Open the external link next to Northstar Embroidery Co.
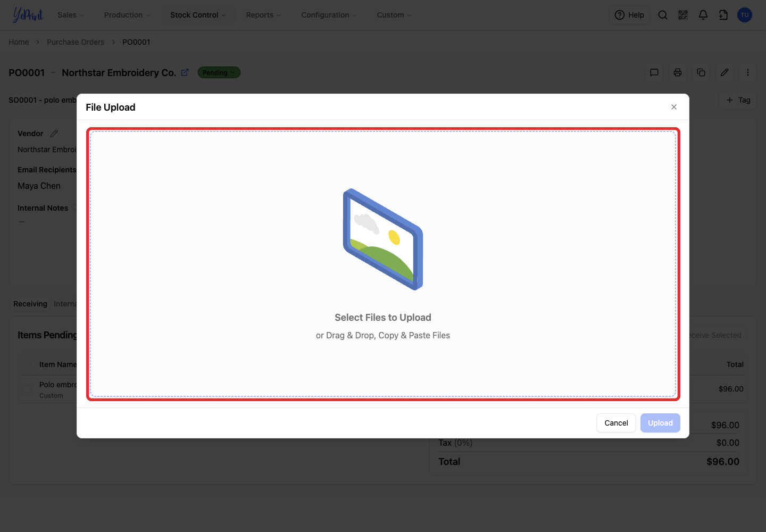 click(185, 72)
